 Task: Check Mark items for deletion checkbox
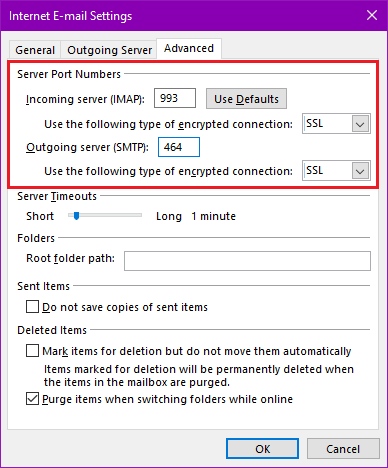(x=32, y=351)
